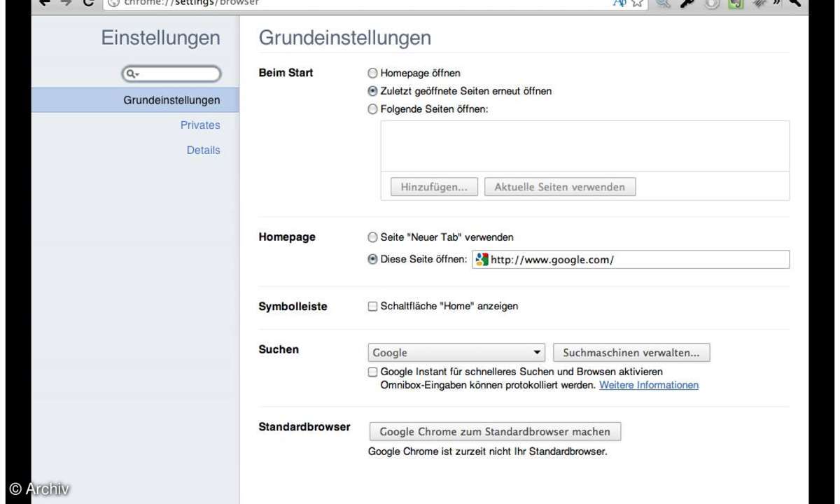Click the empty startup pages list box
The height and width of the screenshot is (504, 840).
pos(585,146)
